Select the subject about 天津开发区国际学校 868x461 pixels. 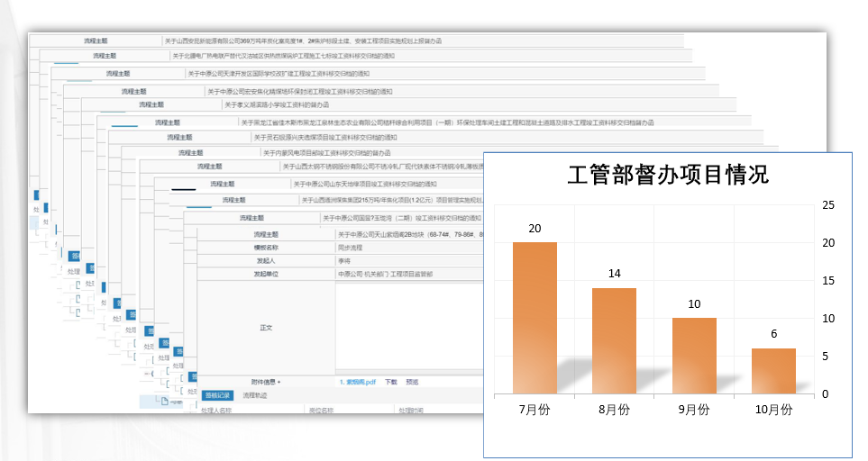(x=279, y=74)
